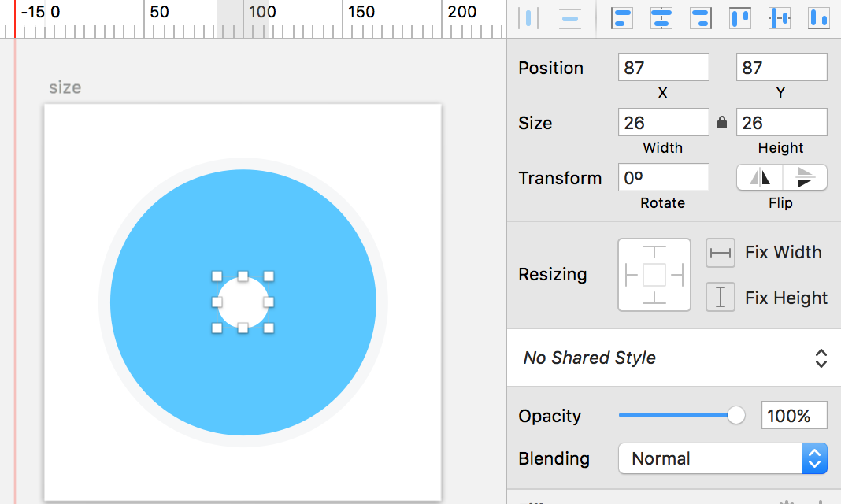
Task: Flip the layer vertically
Action: [805, 177]
